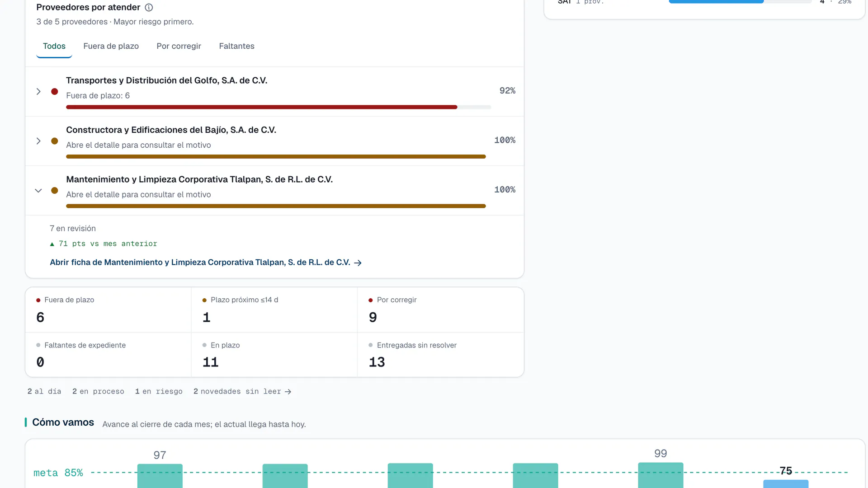This screenshot has height=488, width=868.
Task: Click red status dot for Transportes y Distribución
Action: [55, 92]
